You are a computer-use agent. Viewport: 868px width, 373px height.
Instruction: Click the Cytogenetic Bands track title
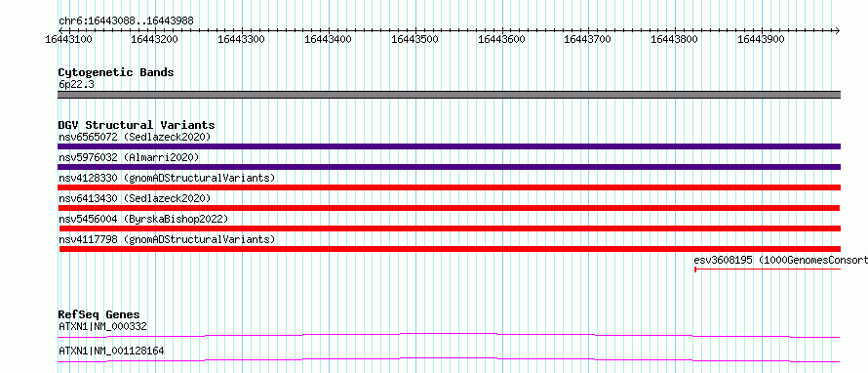click(116, 72)
